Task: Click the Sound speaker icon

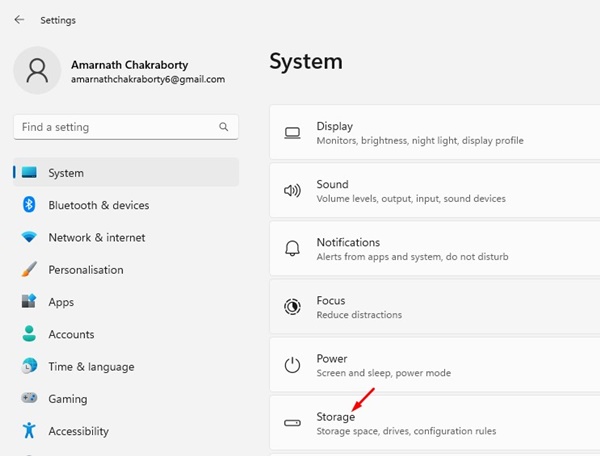Action: click(292, 191)
